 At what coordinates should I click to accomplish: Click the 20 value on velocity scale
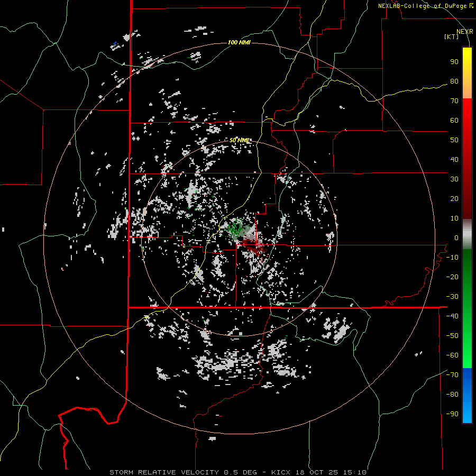454,198
